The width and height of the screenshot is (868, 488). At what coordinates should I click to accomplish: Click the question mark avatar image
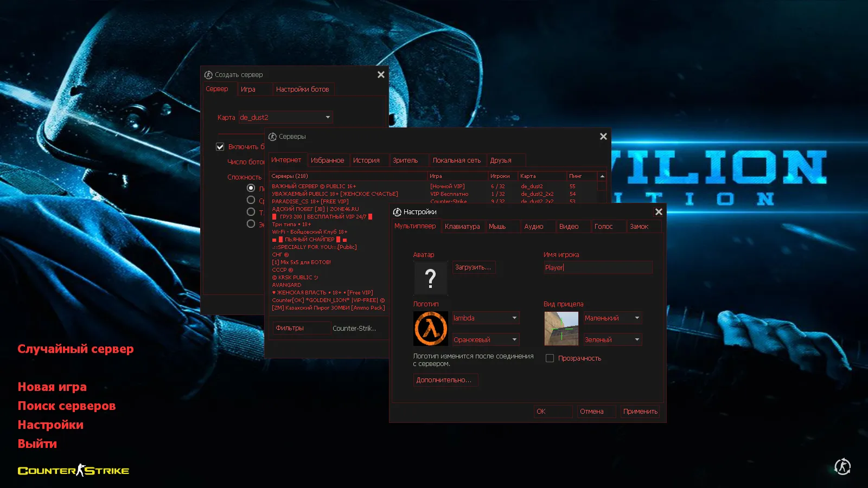coord(430,278)
